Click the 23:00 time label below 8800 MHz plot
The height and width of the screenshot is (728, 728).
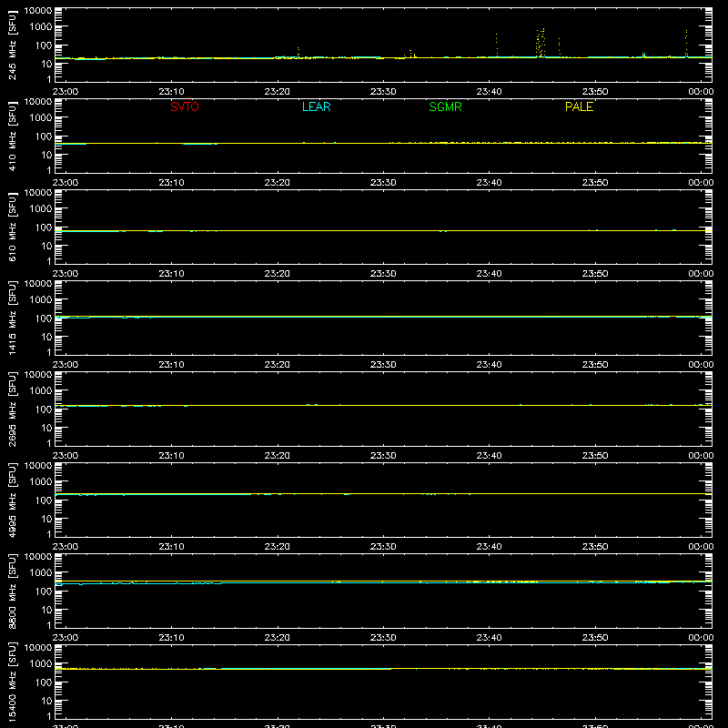pyautogui.click(x=66, y=638)
